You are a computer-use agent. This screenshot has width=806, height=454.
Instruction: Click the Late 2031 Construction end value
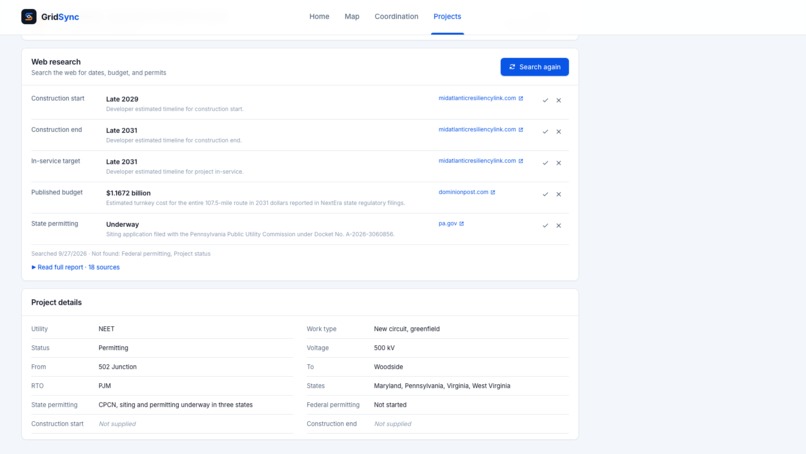tap(121, 131)
